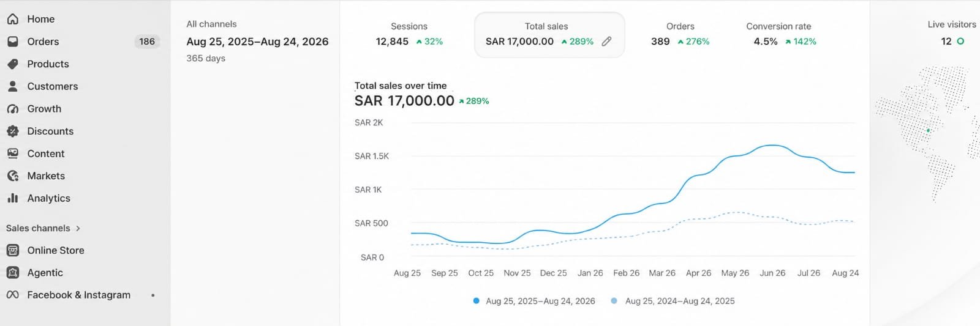Image resolution: width=980 pixels, height=326 pixels.
Task: Click the Discounts badge icon
Action: tap(12, 131)
